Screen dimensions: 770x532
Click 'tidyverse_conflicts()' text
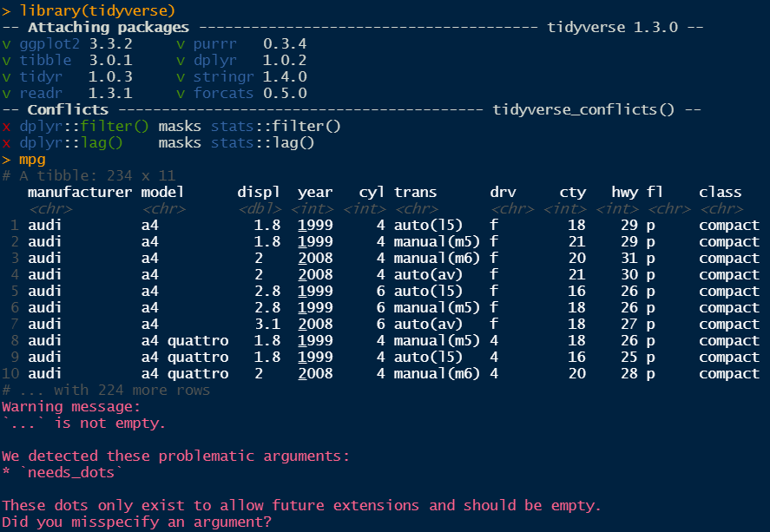[x=584, y=109]
